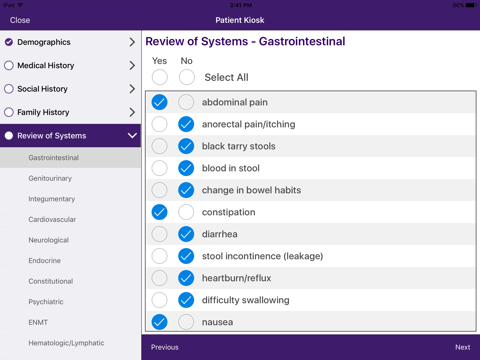480x360 pixels.
Task: Click the Social History status circle icon
Action: 9,89
